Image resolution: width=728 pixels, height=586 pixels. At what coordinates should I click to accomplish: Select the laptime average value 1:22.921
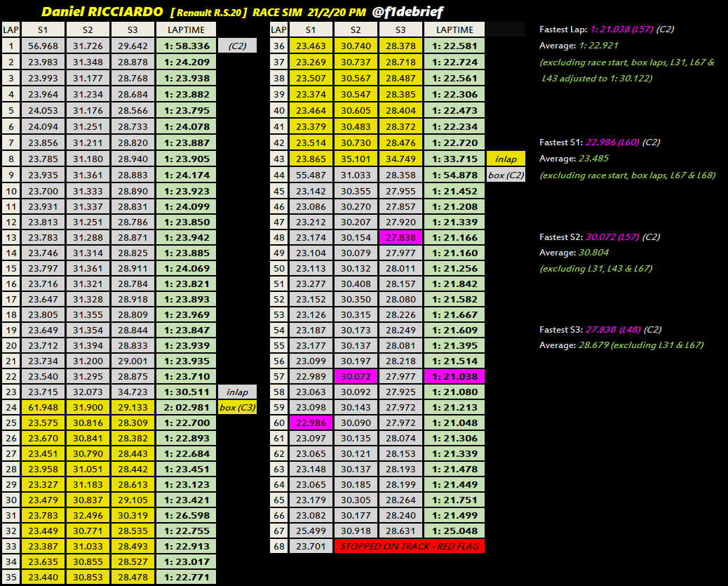coord(598,46)
